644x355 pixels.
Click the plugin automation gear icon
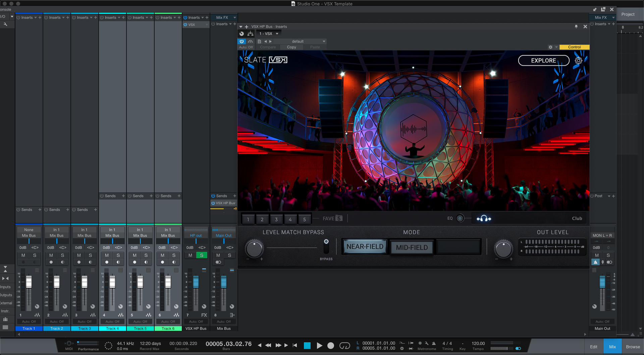pos(550,47)
